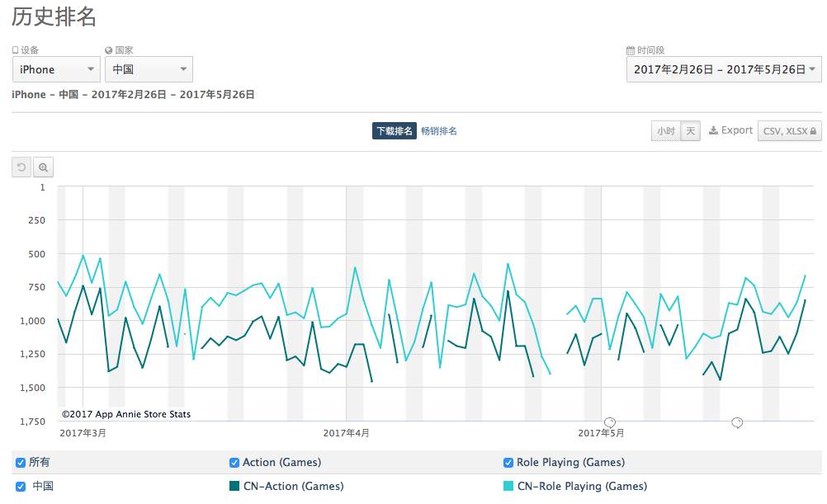The height and width of the screenshot is (504, 827).
Task: Click the device icon beside 设备
Action: point(16,50)
